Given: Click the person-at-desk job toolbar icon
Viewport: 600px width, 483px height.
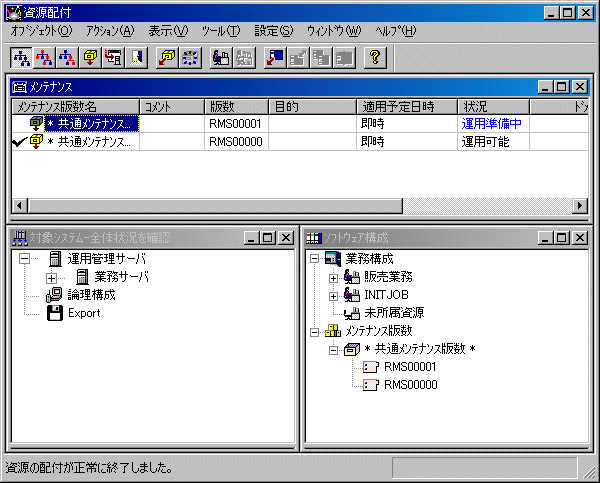Looking at the screenshot, I should [221, 58].
